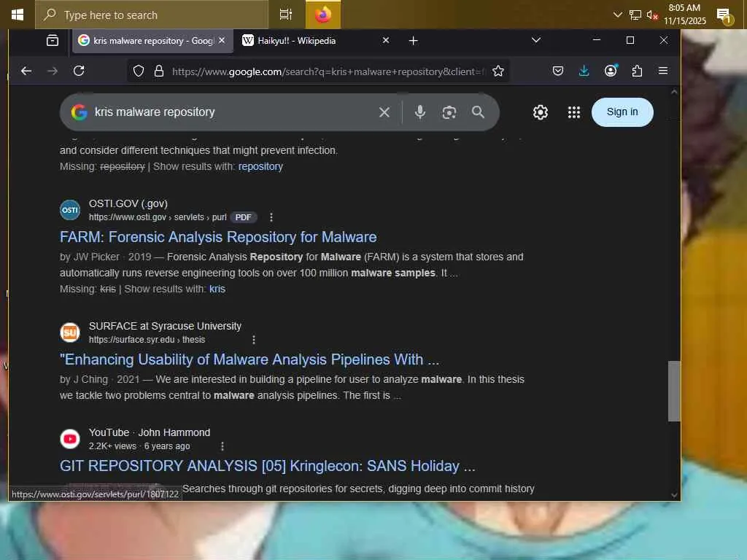
Task: Open the Firefox application hamburger menu
Action: (663, 71)
